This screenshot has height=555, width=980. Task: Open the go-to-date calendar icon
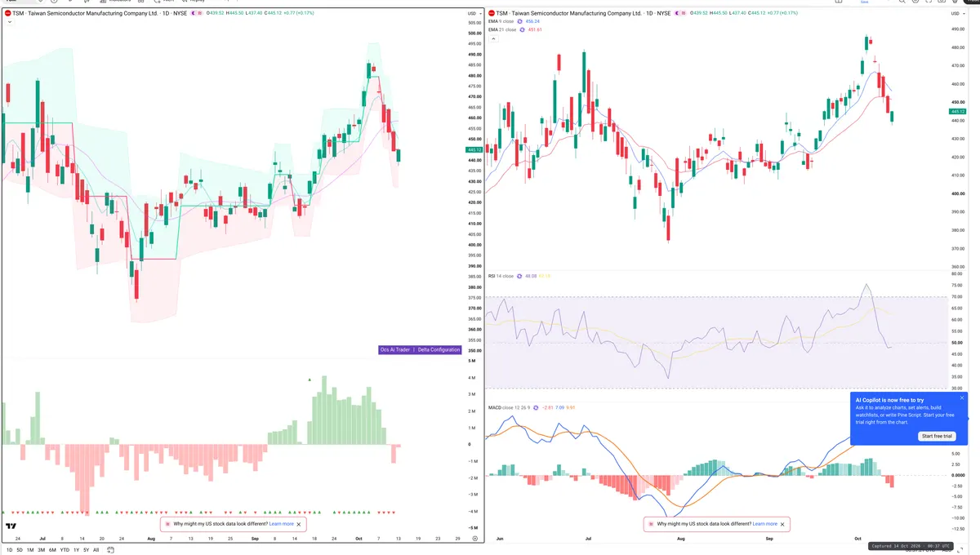coord(110,550)
